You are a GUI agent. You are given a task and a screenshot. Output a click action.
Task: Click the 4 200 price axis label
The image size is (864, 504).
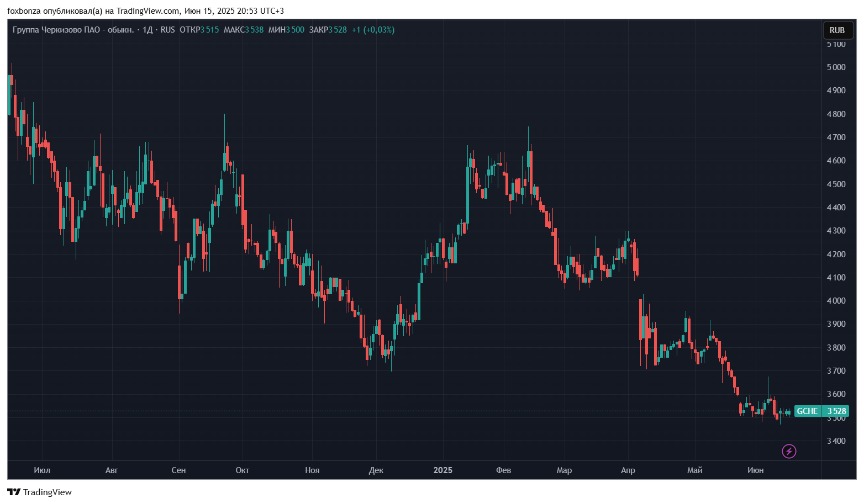tap(836, 254)
